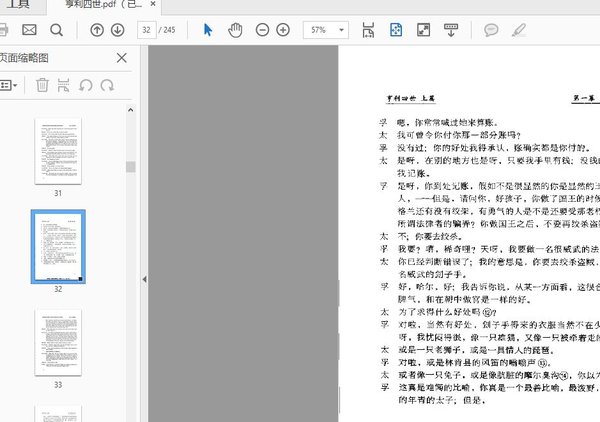This screenshot has width=600, height=422.
Task: Zoom out with minus button
Action: click(263, 30)
